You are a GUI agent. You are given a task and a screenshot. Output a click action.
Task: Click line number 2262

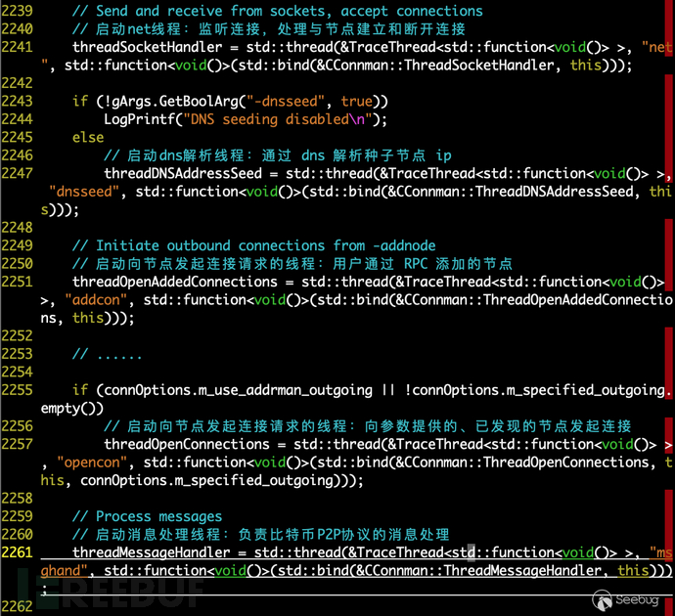click(x=17, y=606)
